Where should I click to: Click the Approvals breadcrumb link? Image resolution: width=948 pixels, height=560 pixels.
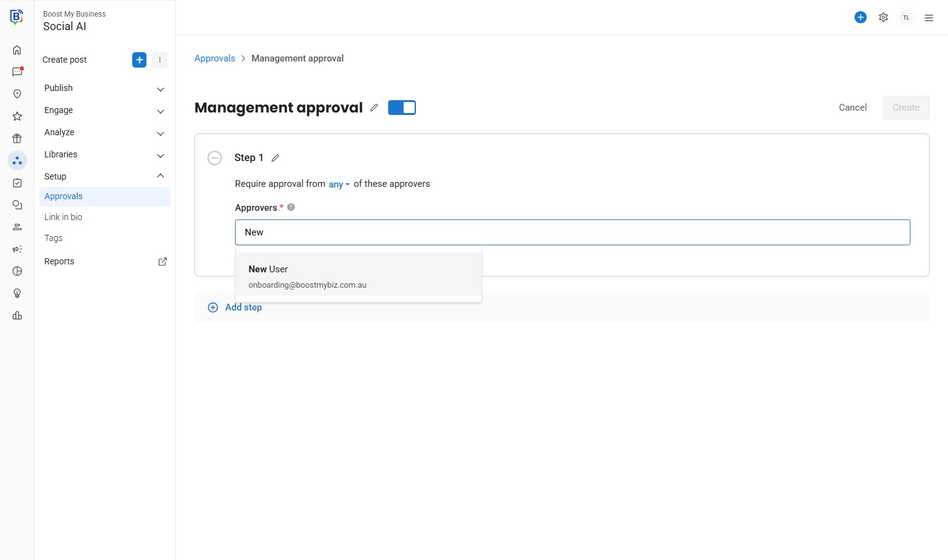(215, 58)
